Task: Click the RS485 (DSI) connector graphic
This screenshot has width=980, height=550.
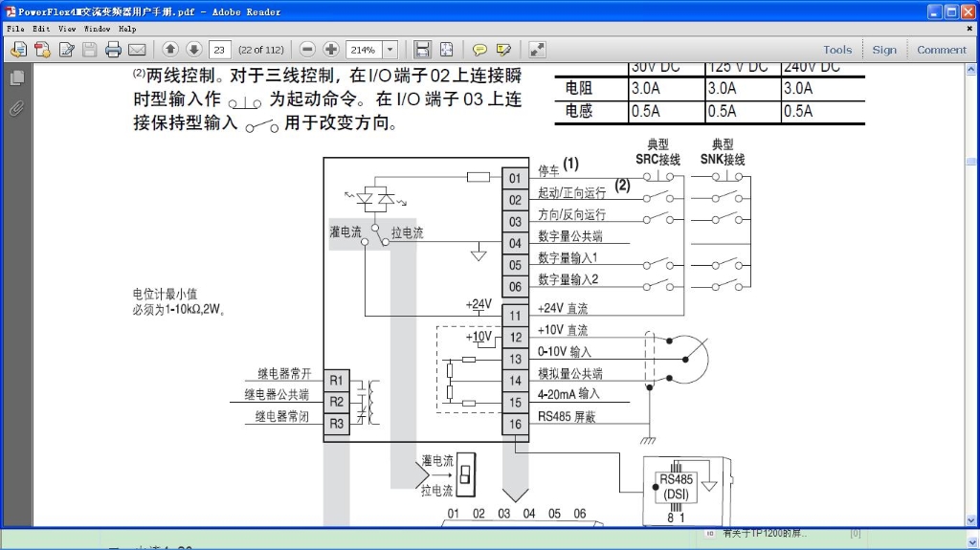Action: click(677, 488)
